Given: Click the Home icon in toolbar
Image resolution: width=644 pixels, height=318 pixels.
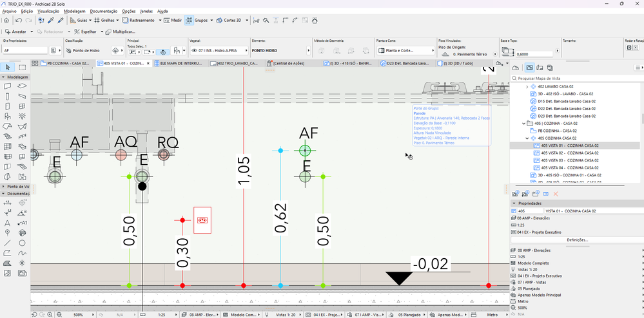Looking at the screenshot, I should pyautogui.click(x=6, y=20).
